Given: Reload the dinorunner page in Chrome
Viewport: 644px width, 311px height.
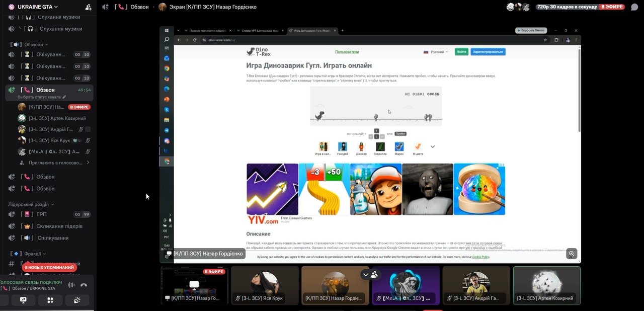Looking at the screenshot, I should coord(195,40).
